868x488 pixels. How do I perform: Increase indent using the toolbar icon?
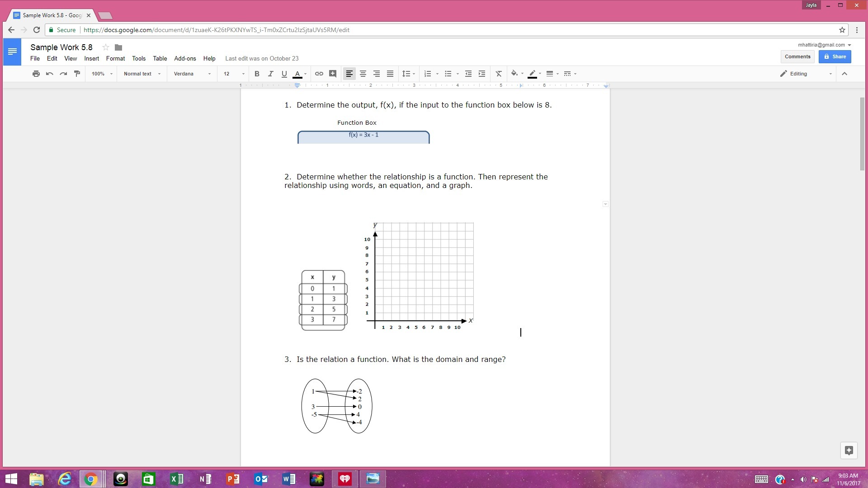pyautogui.click(x=482, y=74)
